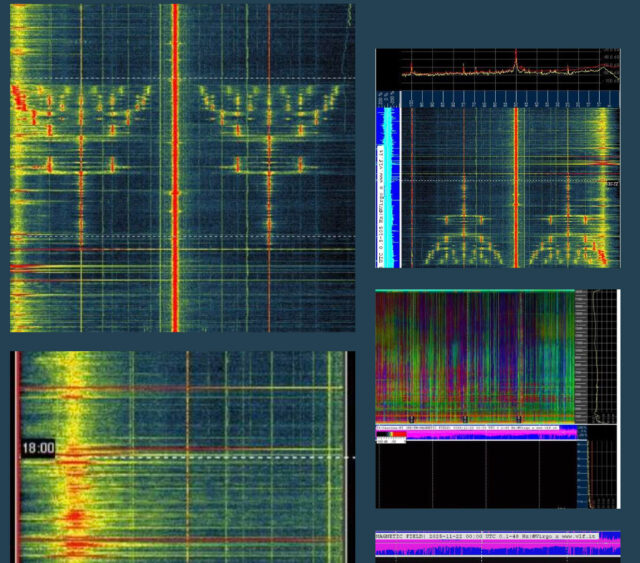Click the 18:00 time label
This screenshot has height=563, width=640.
click(x=38, y=451)
